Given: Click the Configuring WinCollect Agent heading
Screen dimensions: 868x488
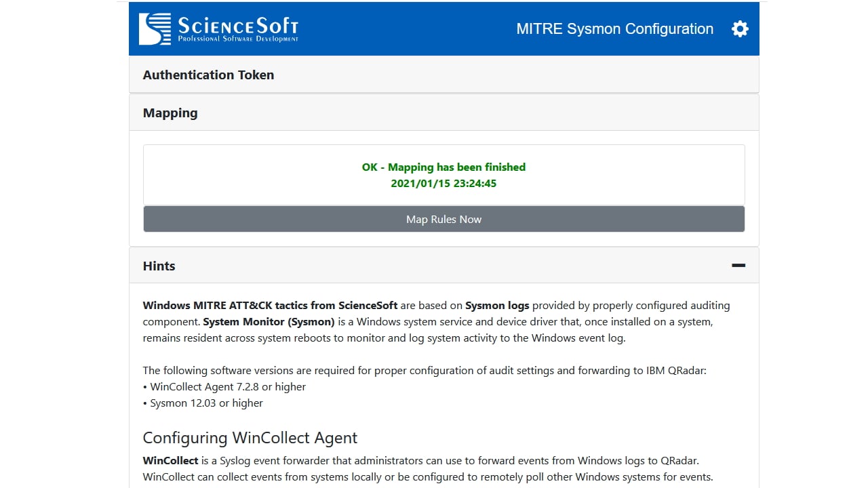Looking at the screenshot, I should click(250, 438).
